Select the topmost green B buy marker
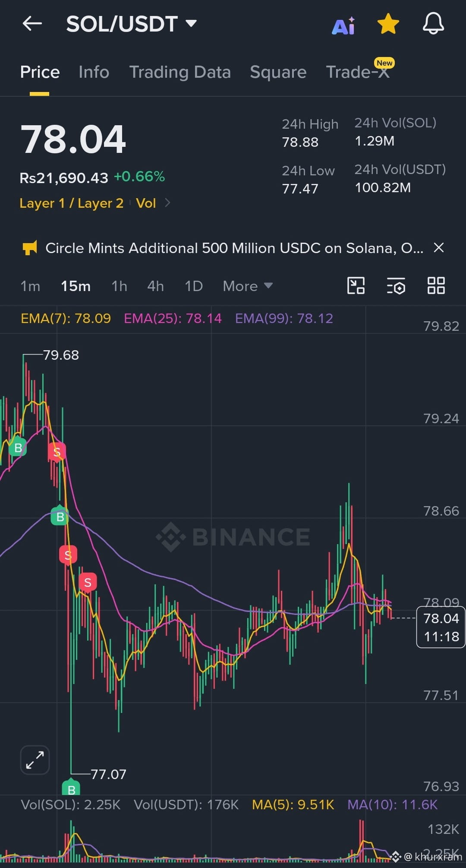Viewport: 466px width, 868px height. point(18,447)
